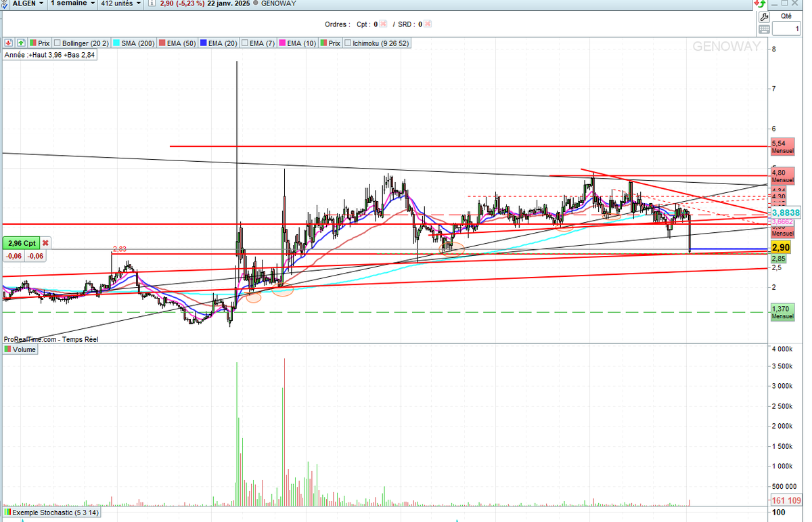The width and height of the screenshot is (812, 522).
Task: Click the ProRealTime.com Temps Réel text
Action: pos(51,339)
